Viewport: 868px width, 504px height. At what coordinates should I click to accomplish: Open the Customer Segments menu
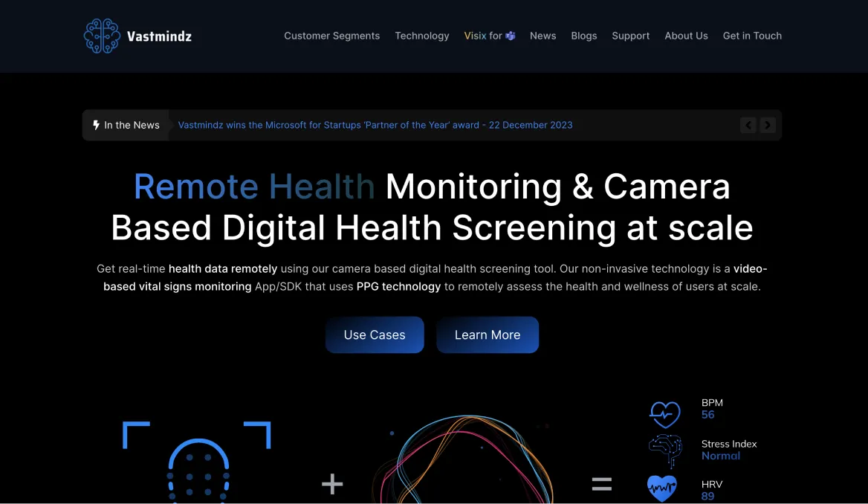(x=331, y=36)
